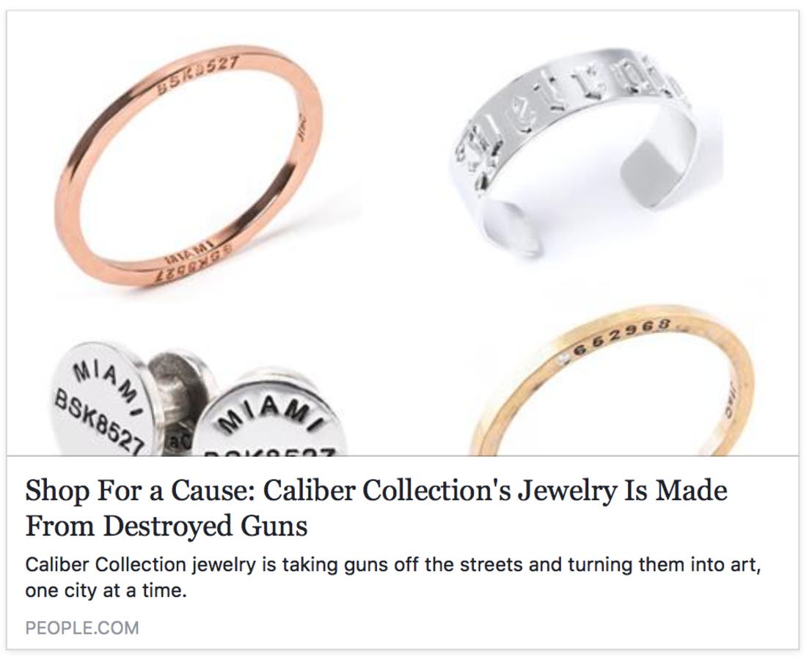Click "From Destroyed Guns" headline line

[166, 526]
